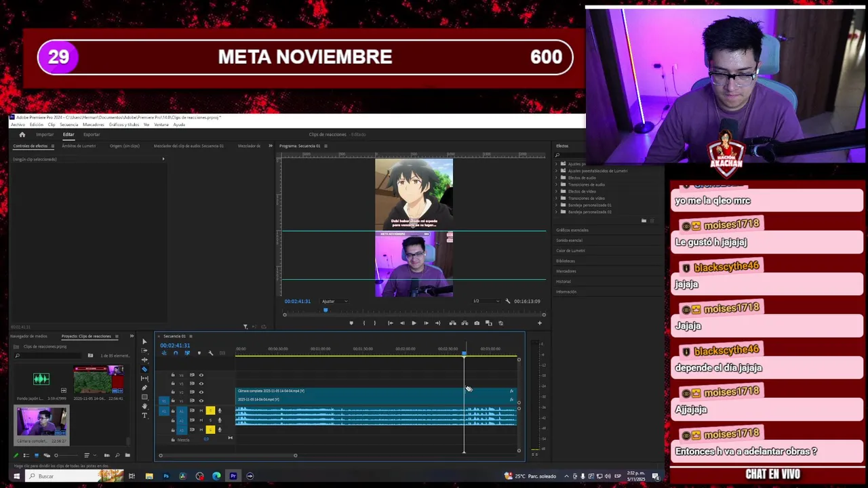Viewport: 868px width, 488px height.
Task: Switch to the Exportar workspace
Action: click(92, 134)
